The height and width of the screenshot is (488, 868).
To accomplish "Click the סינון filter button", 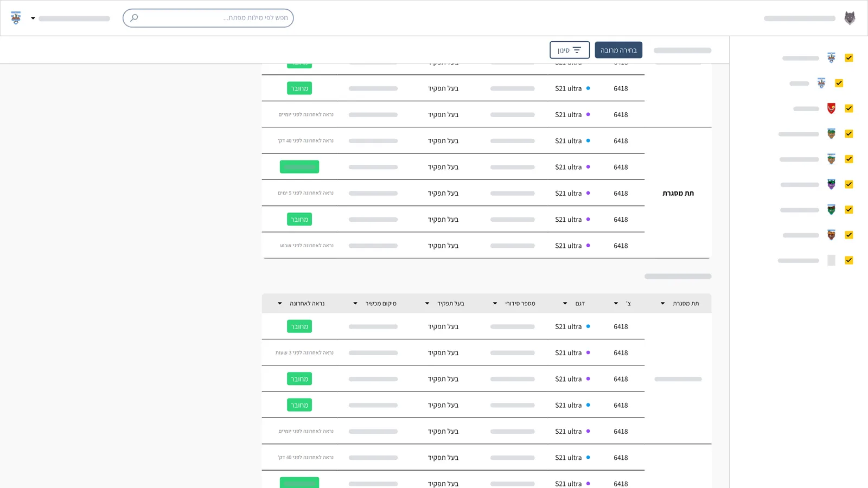I will click(x=570, y=50).
